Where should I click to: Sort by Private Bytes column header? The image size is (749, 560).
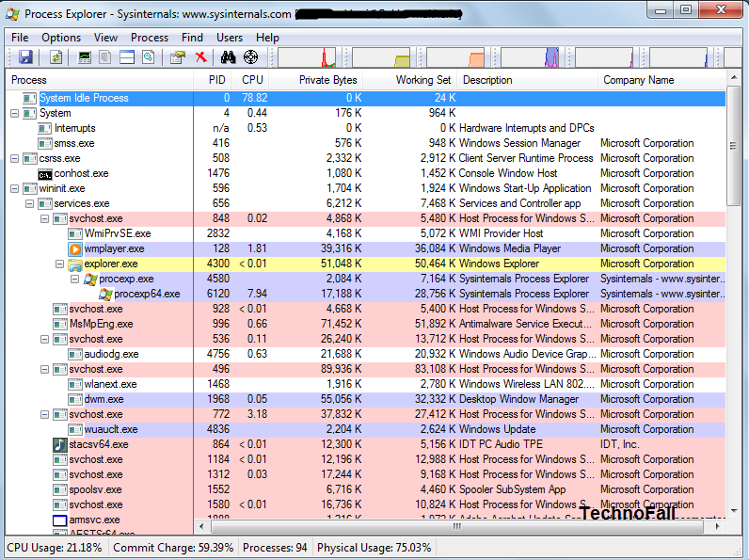316,80
